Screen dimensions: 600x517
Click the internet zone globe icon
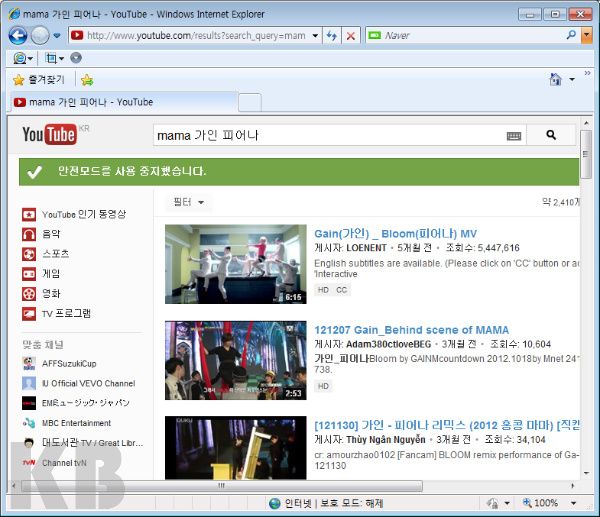(x=275, y=504)
